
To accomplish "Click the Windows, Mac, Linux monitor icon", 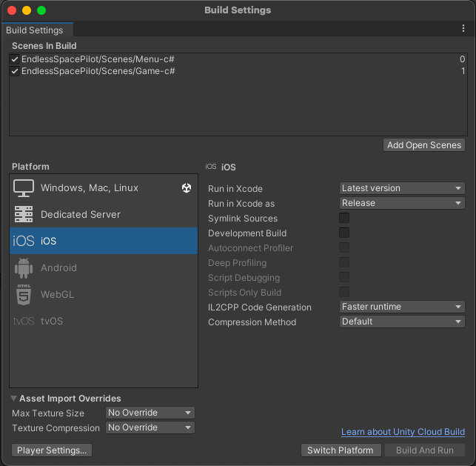I will pos(24,188).
